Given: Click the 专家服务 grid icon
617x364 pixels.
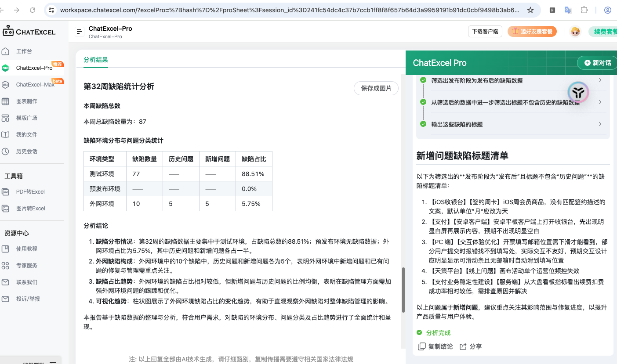Looking at the screenshot, I should pyautogui.click(x=5, y=265).
